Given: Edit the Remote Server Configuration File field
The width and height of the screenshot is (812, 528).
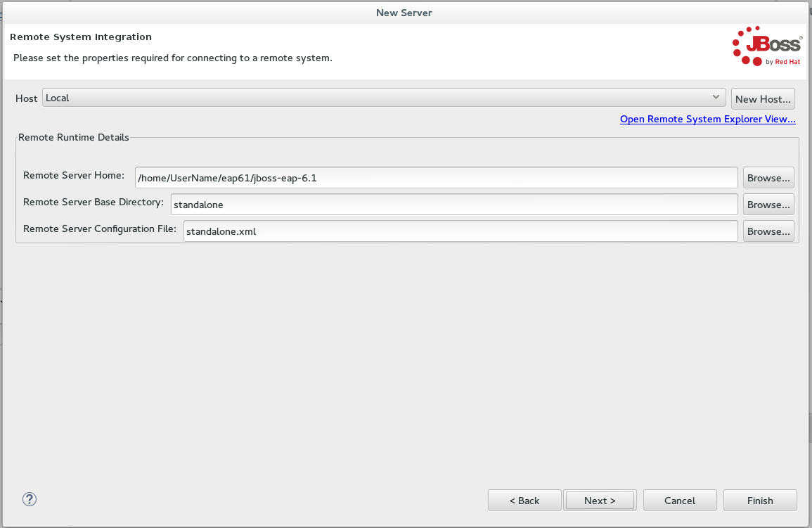Looking at the screenshot, I should point(460,231).
